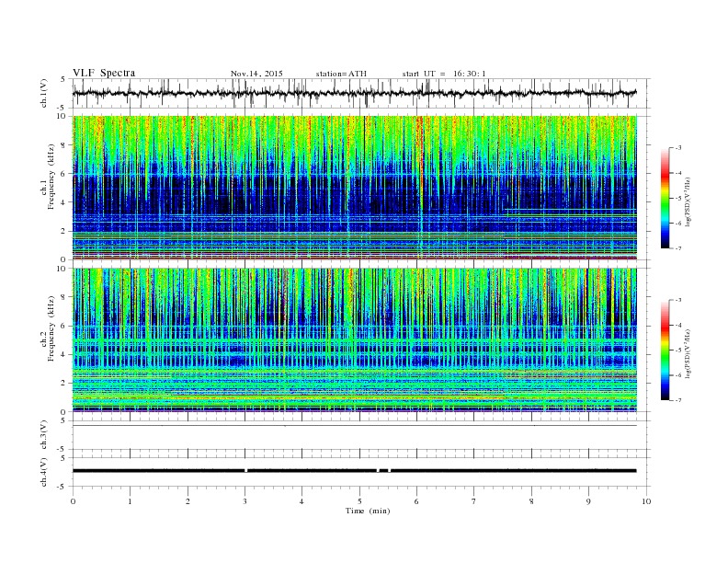
Task: Click inside the ch.1 spectrogram plot
Action: (x=355, y=188)
